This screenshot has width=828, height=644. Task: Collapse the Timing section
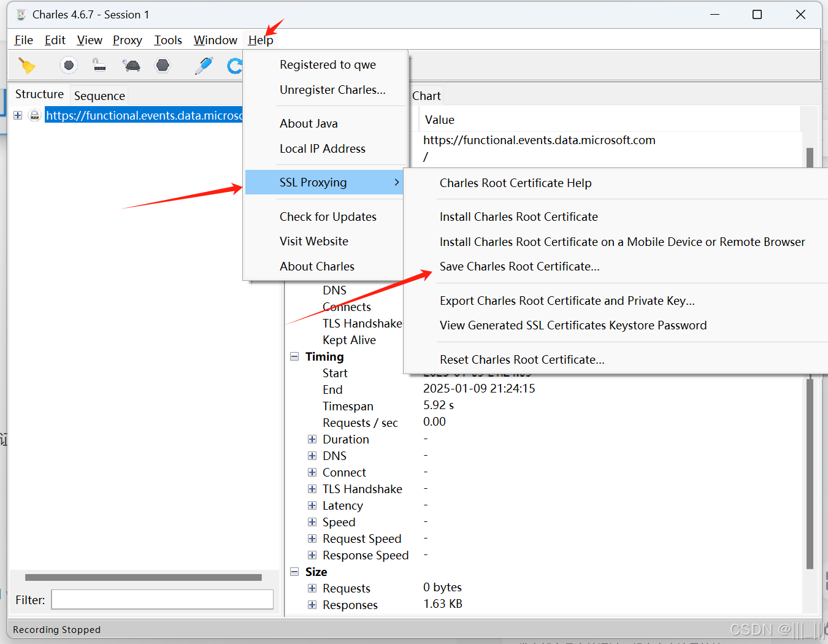[294, 356]
